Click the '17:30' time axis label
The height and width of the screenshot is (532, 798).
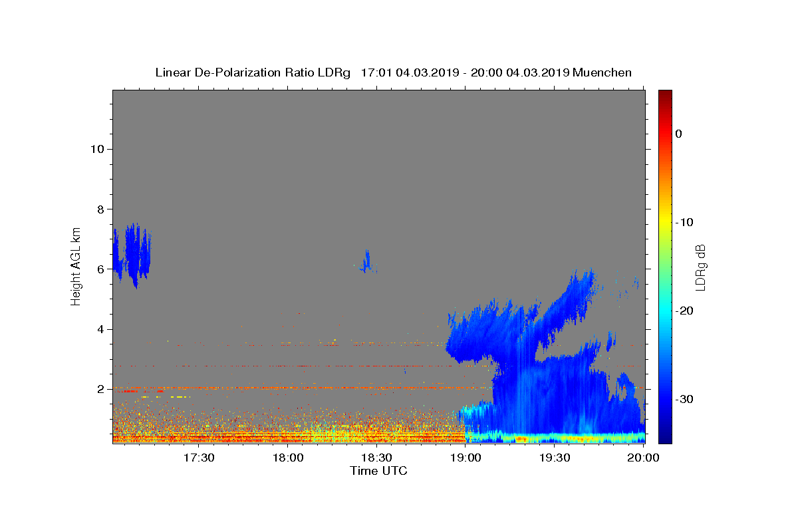tap(199, 458)
